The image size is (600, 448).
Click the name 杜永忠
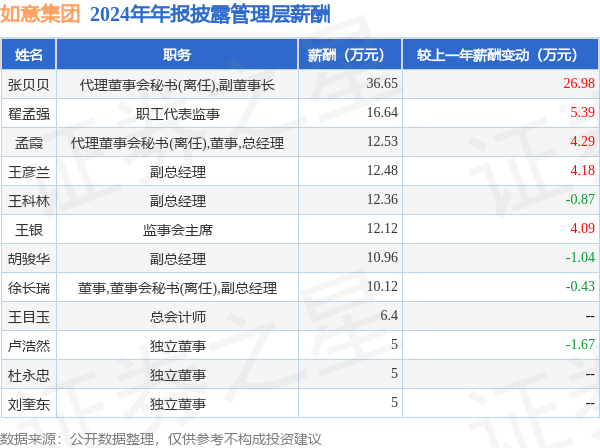point(29,375)
